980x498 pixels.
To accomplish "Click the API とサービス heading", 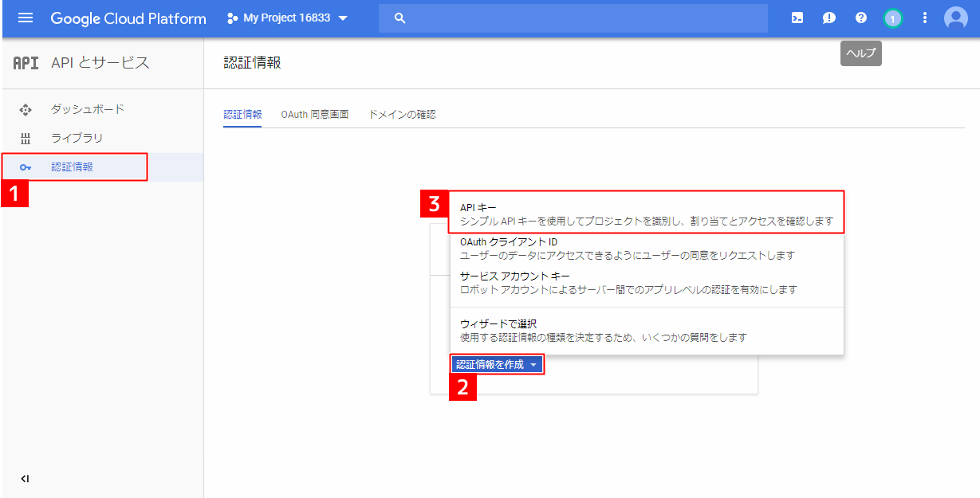I will tap(100, 63).
